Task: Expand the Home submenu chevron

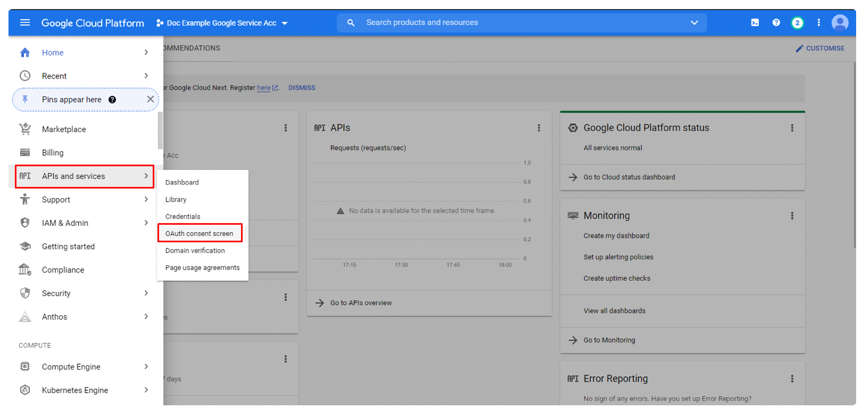Action: pos(146,53)
